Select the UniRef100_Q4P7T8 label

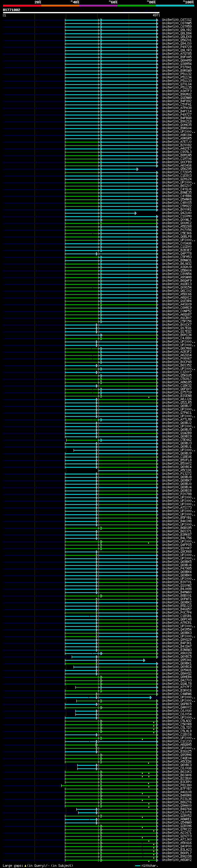[x=177, y=254]
